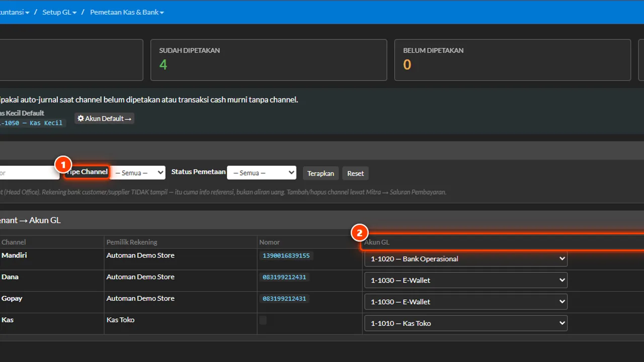Open the Tipe Channel dropdown

point(138,173)
